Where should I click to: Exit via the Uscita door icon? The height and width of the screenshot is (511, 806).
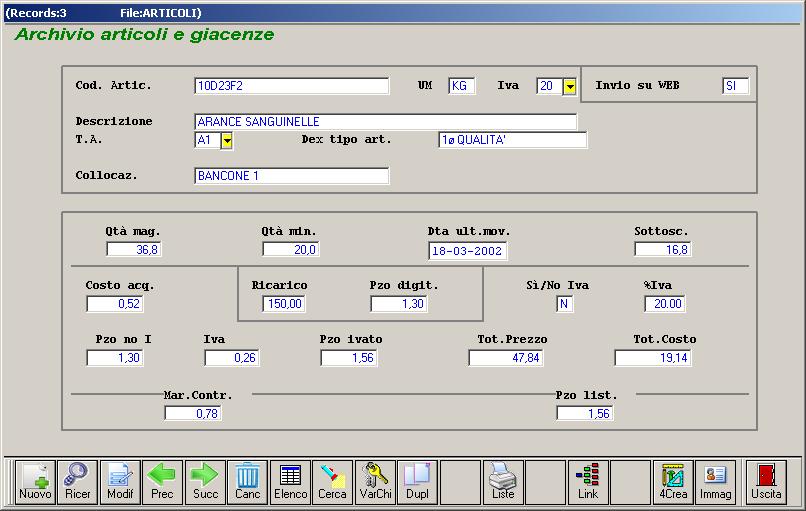tap(766, 482)
